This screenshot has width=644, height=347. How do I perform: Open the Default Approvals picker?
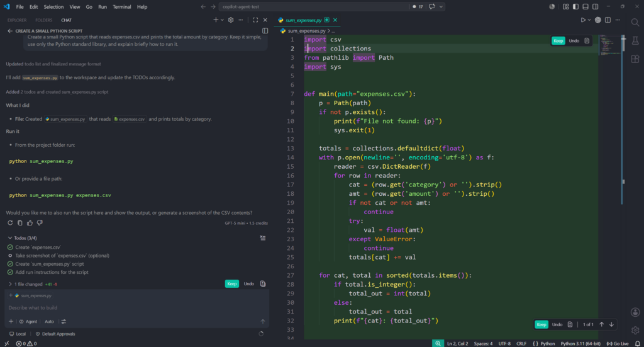pos(55,334)
